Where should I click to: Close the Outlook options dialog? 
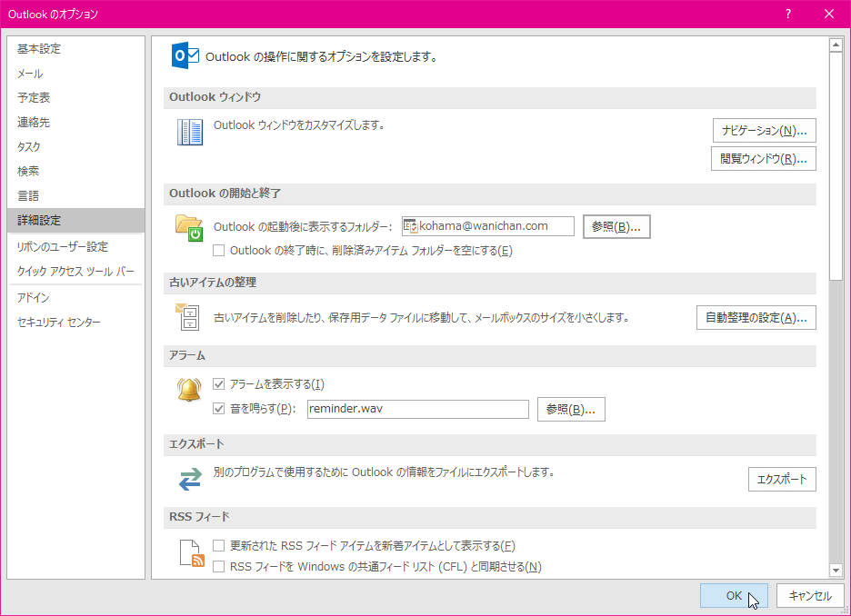tap(829, 15)
